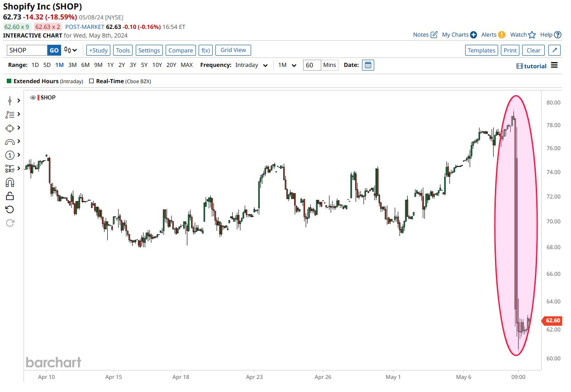Select the 1Y range

point(110,65)
